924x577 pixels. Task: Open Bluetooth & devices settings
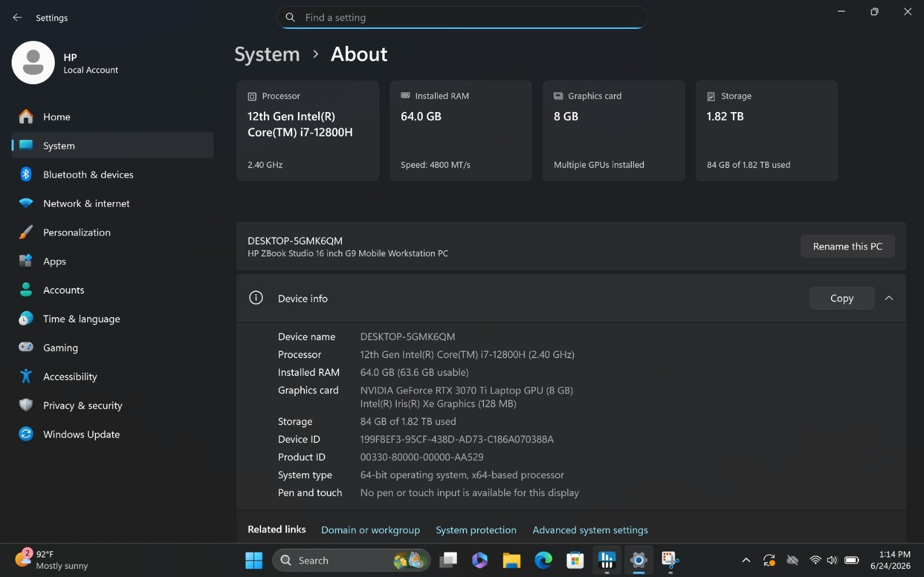pos(113,174)
